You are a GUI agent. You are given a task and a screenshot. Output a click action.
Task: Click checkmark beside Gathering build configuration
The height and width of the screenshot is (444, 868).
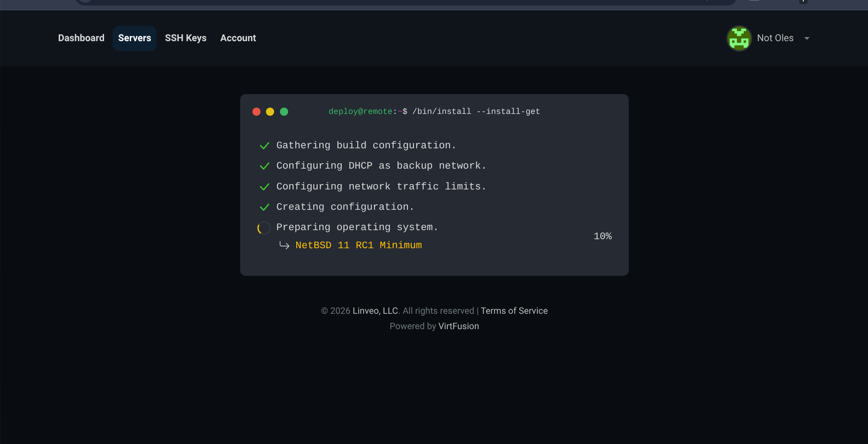point(265,146)
